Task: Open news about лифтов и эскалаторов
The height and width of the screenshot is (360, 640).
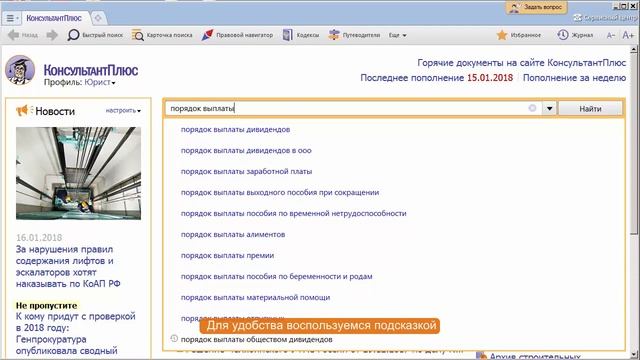Action: click(68, 266)
